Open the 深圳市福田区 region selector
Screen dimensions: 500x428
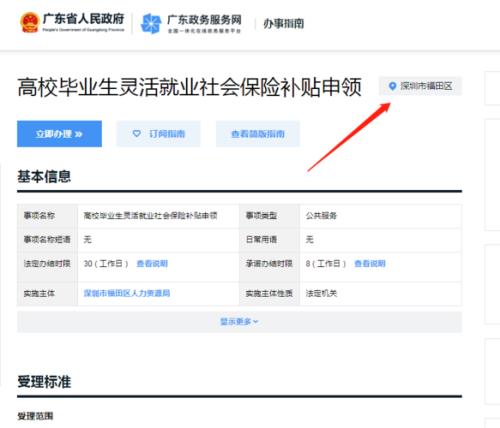(x=420, y=86)
